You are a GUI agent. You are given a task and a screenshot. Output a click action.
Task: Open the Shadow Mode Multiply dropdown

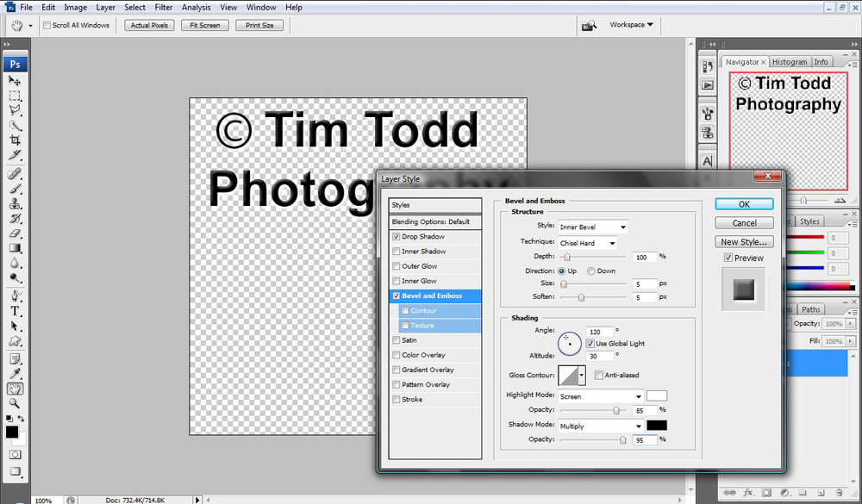tap(601, 426)
